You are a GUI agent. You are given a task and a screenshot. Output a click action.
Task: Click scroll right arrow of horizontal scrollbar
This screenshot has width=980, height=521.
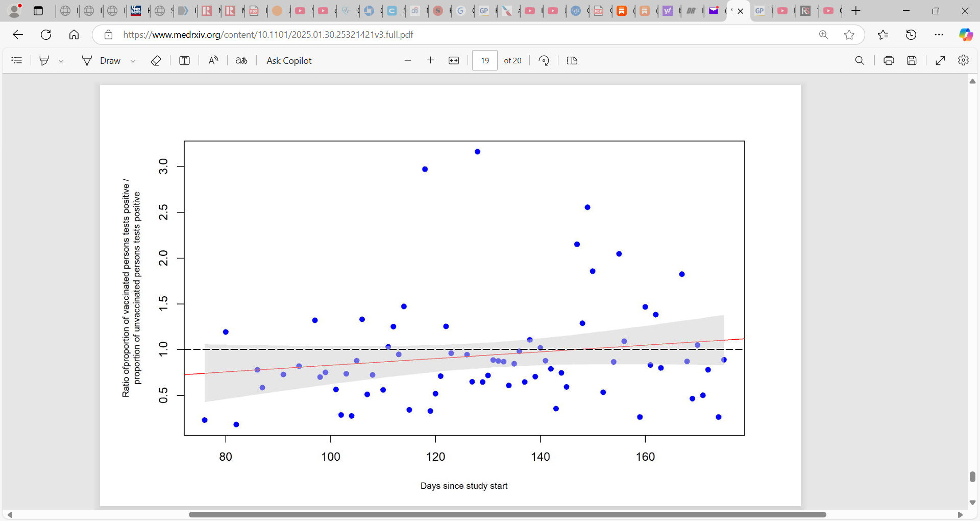pyautogui.click(x=960, y=514)
